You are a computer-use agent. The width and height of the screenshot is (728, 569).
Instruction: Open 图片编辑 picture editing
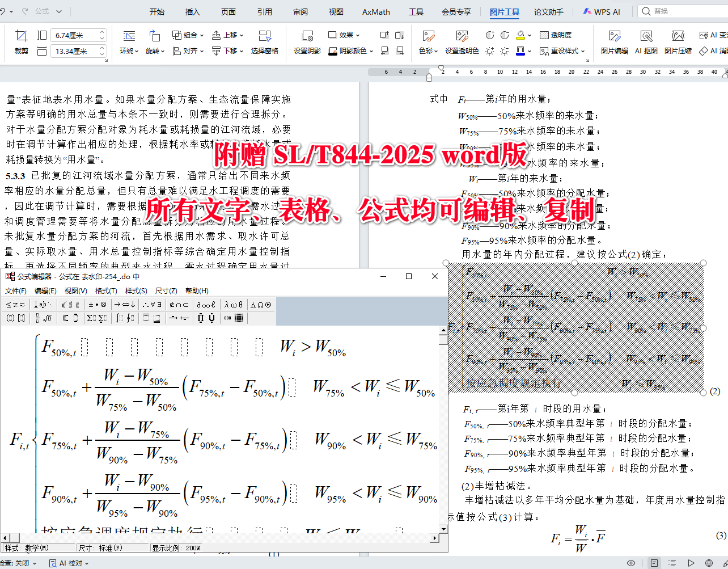pos(616,43)
